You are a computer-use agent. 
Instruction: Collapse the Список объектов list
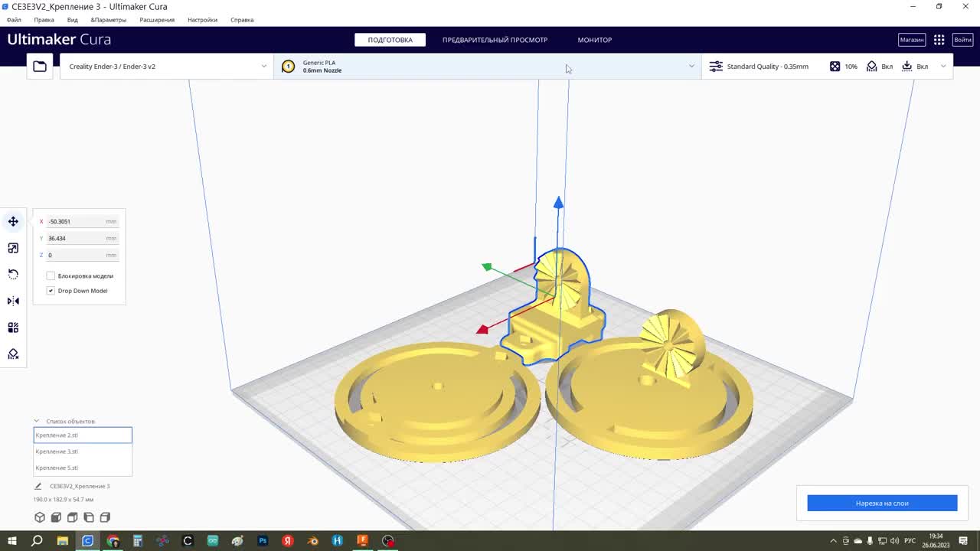(x=36, y=421)
